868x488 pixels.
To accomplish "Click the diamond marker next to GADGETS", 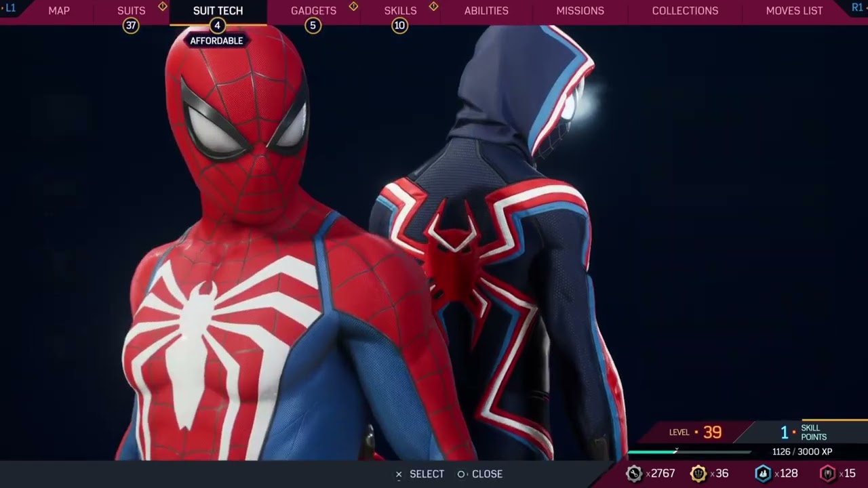I will tap(353, 6).
